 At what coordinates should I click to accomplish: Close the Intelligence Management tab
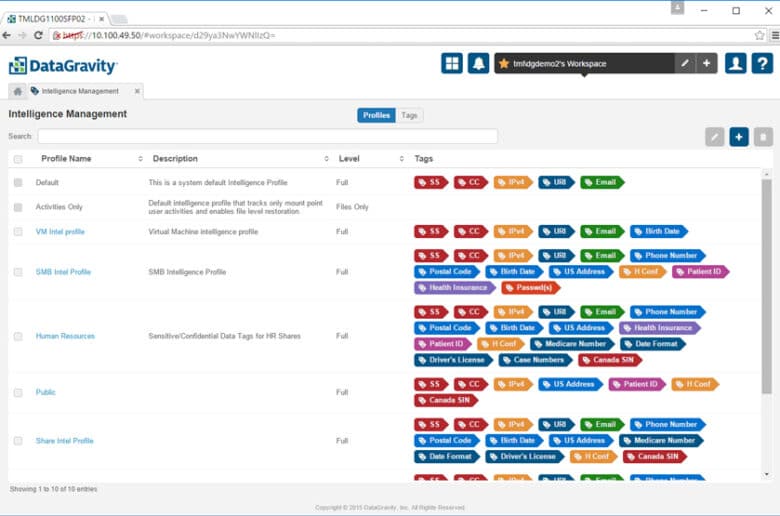point(137,91)
